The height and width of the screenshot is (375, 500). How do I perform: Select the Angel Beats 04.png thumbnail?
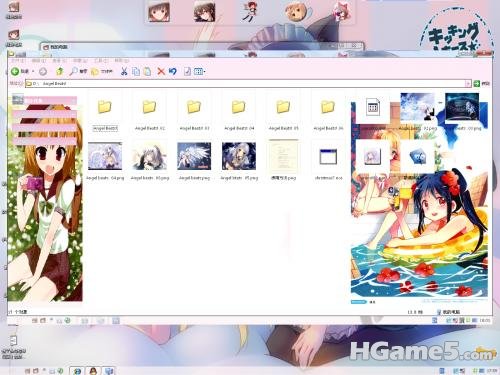105,161
